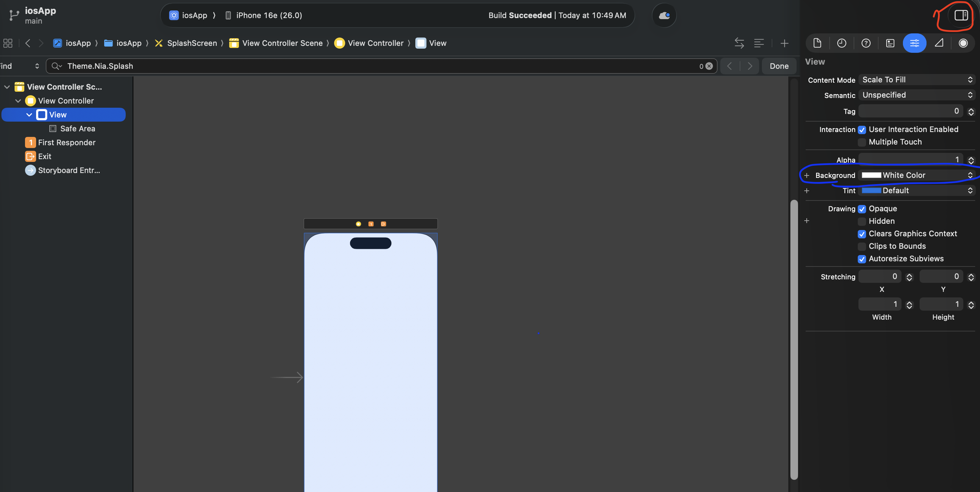Enable the Multiple Touch checkbox
Screen dimensions: 980x492
pos(862,142)
